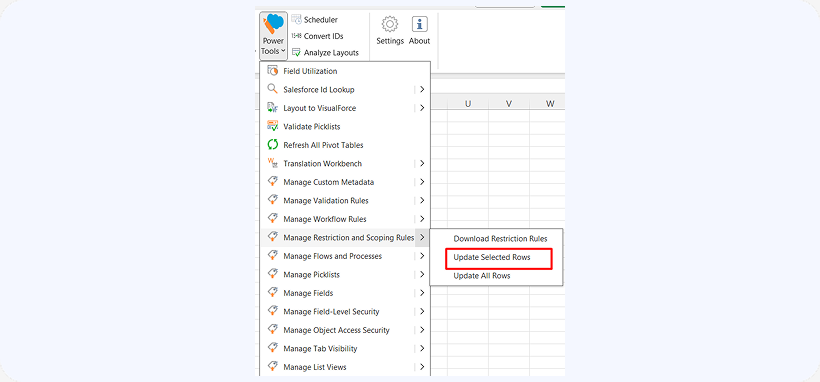Click the Analyze Layouts label
The height and width of the screenshot is (382, 820).
coord(331,53)
